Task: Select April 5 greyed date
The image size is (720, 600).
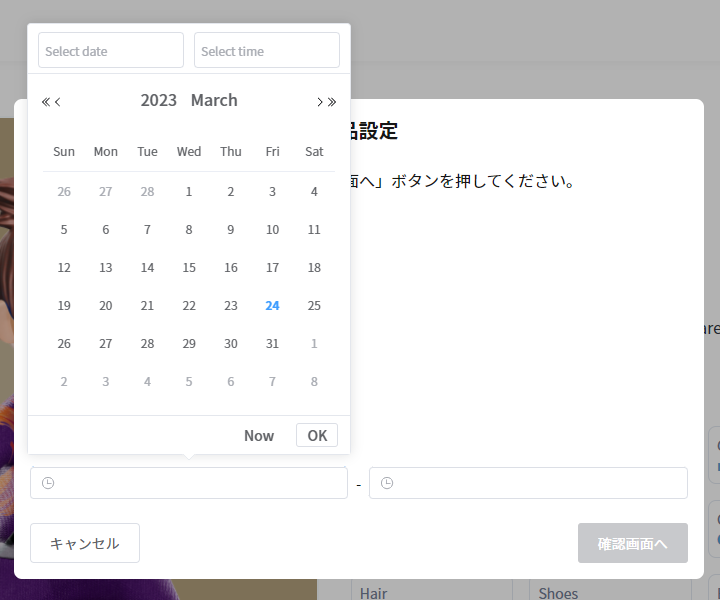Action: pyautogui.click(x=189, y=381)
